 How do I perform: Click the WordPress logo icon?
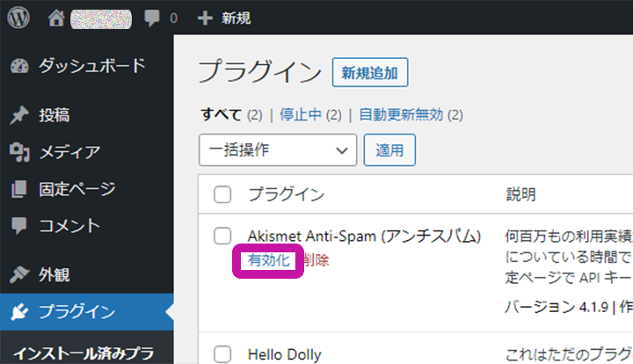tap(19, 17)
